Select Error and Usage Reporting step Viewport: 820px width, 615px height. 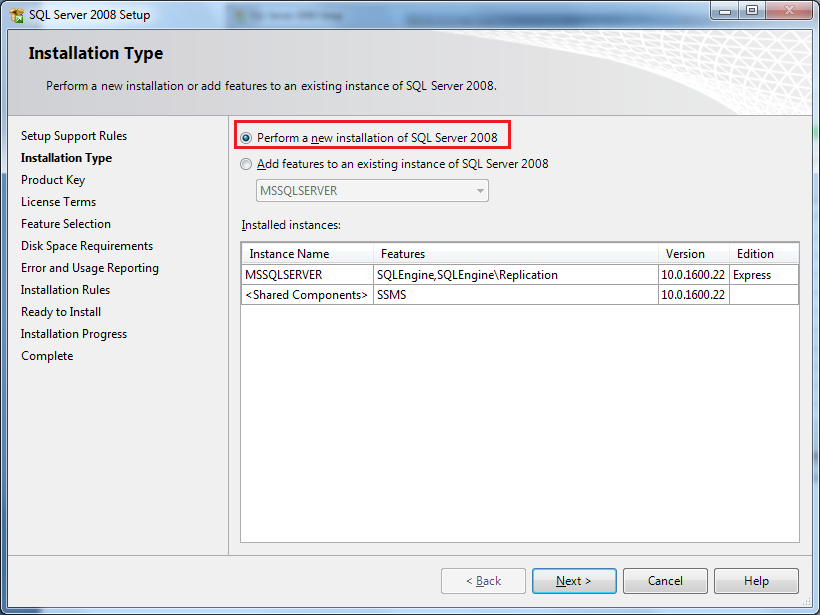coord(90,268)
